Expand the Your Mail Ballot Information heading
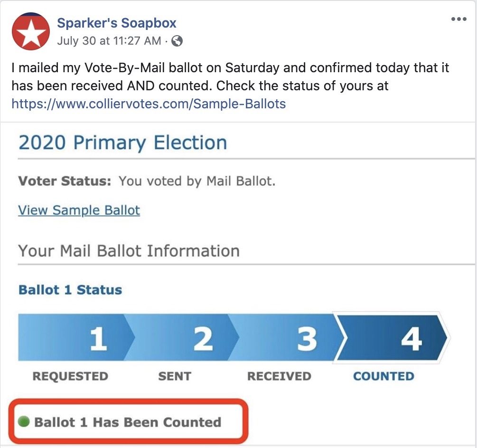This screenshot has height=448, width=477. (x=127, y=250)
